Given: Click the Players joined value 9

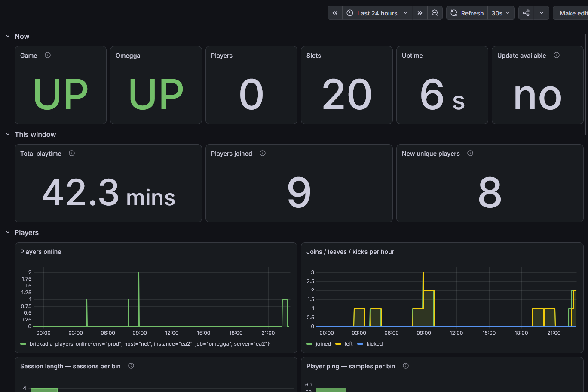Looking at the screenshot, I should (299, 192).
